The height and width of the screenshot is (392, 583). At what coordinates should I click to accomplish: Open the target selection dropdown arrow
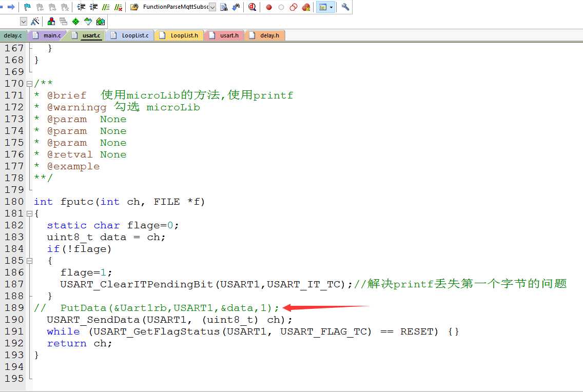(24, 22)
